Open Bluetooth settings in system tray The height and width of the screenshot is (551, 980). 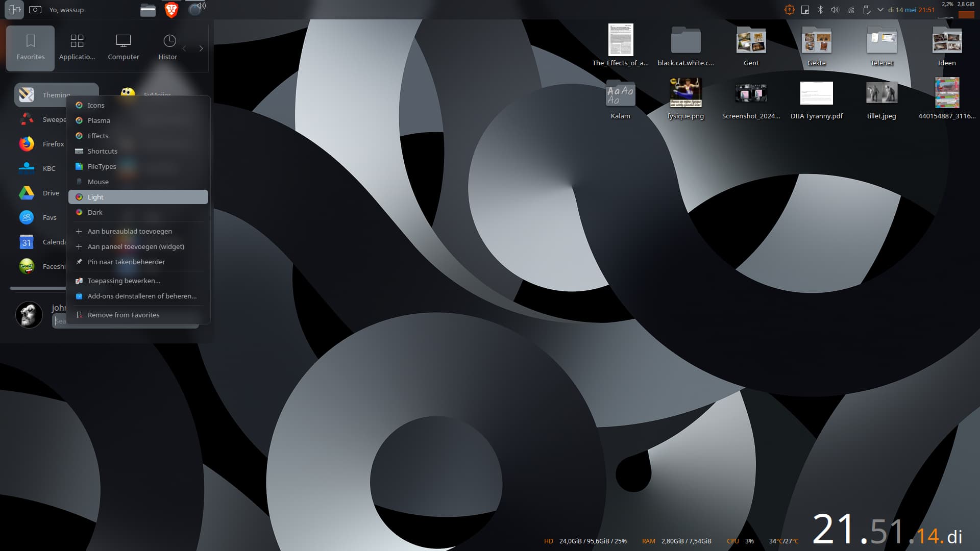(820, 10)
